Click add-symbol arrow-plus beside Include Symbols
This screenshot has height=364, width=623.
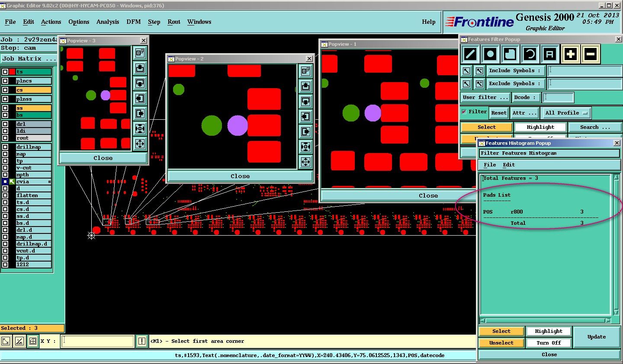(479, 70)
